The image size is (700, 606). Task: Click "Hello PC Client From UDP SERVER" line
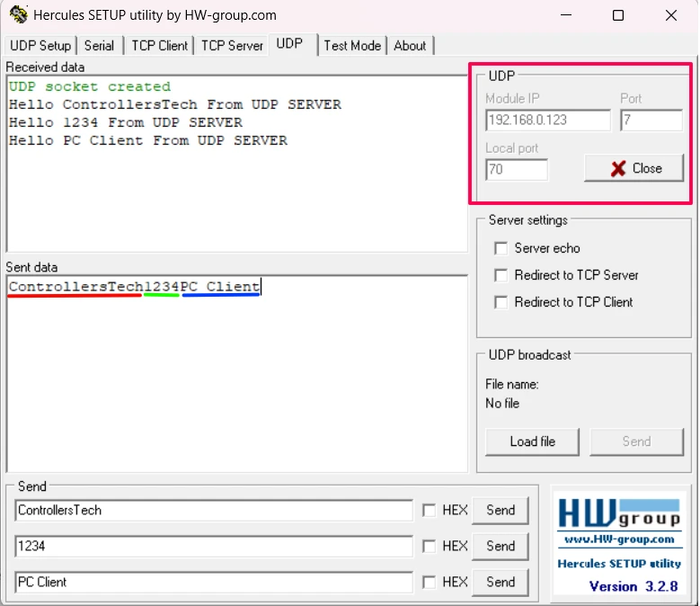tap(148, 140)
